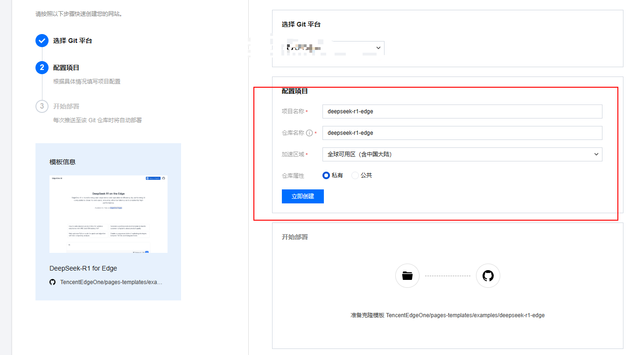Select the 私有 repository radio button
Screen dimensions: 644x355
(x=326, y=175)
